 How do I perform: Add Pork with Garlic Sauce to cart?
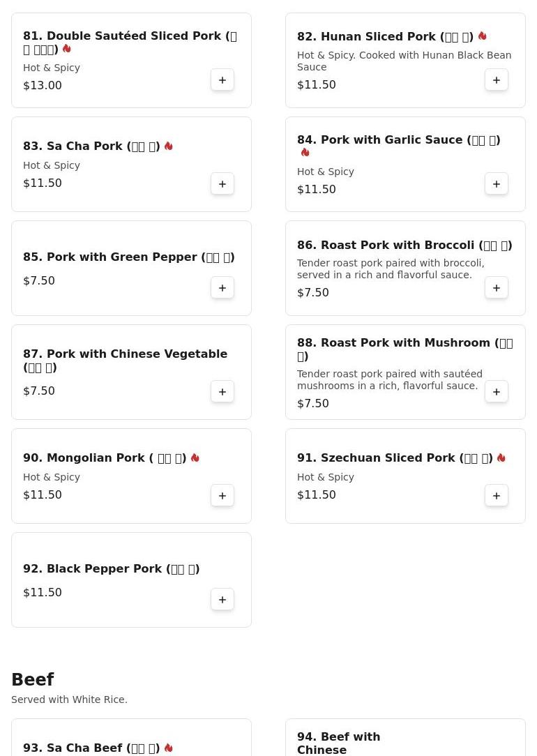coord(497,184)
